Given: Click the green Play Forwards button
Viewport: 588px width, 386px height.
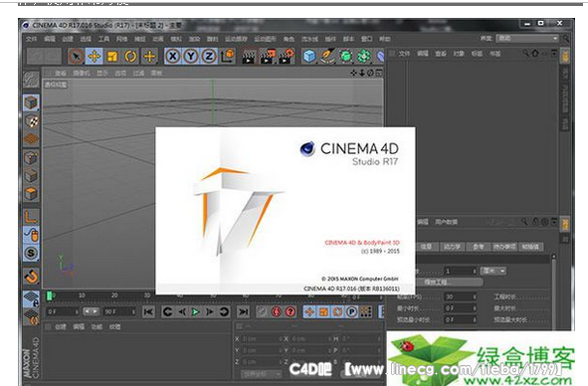Looking at the screenshot, I should click(x=195, y=311).
